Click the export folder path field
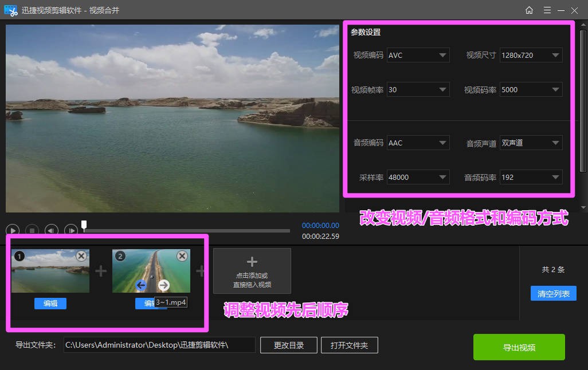The height and width of the screenshot is (370, 588). pos(159,345)
